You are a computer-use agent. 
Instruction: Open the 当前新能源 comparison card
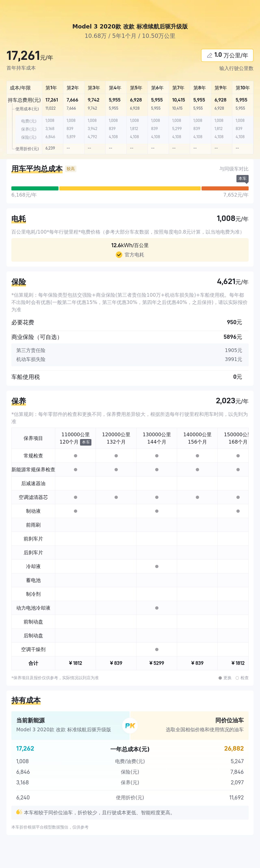(x=70, y=725)
